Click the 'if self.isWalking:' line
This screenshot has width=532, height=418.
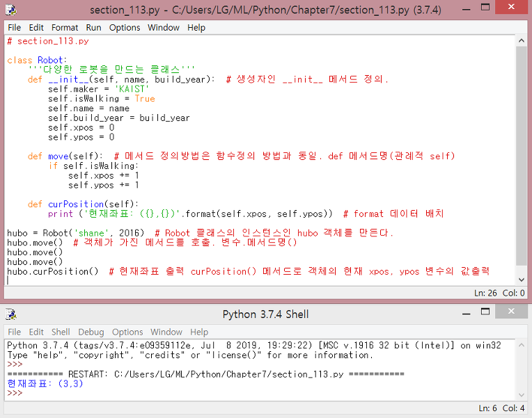click(93, 166)
